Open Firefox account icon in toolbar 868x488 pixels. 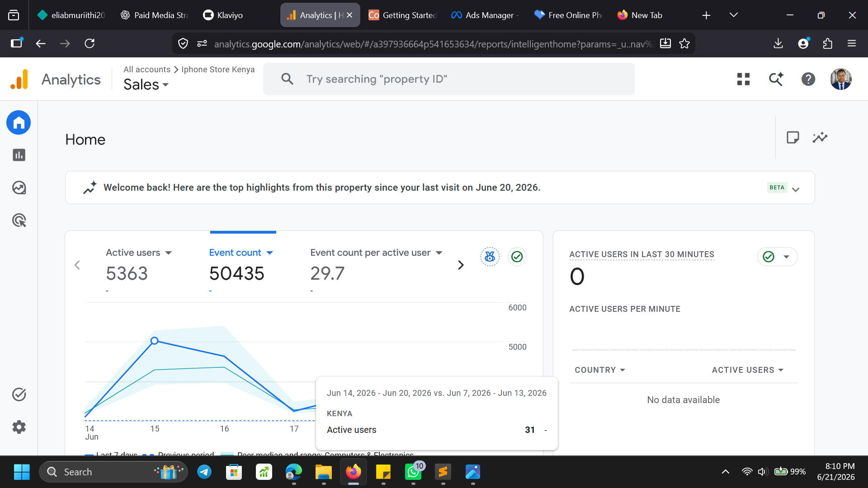coord(803,43)
